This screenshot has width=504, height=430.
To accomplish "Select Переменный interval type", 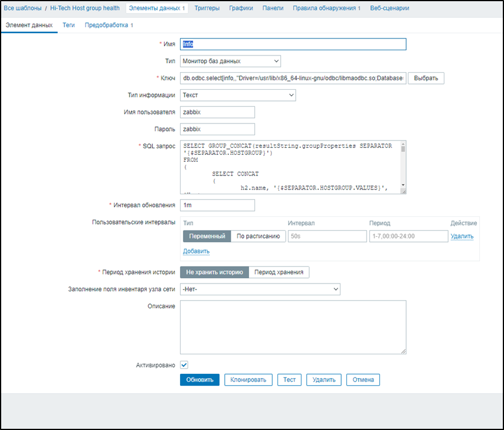I will (207, 236).
